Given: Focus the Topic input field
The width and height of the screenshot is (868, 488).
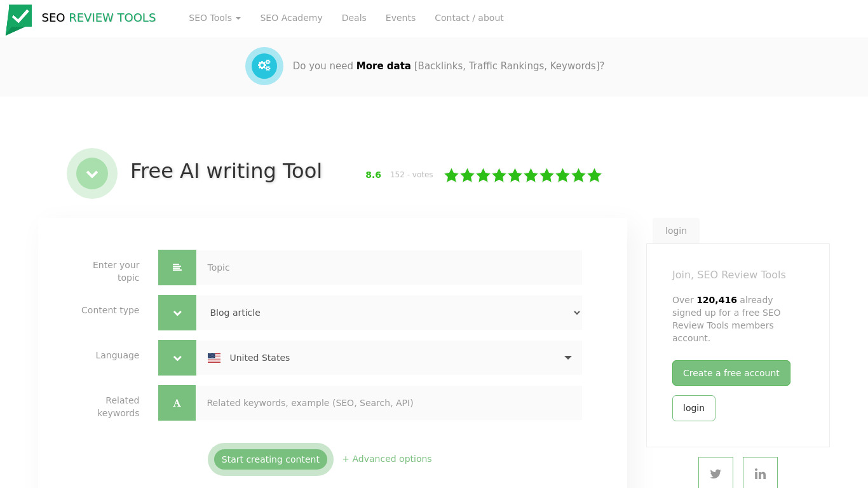Looking at the screenshot, I should (389, 268).
